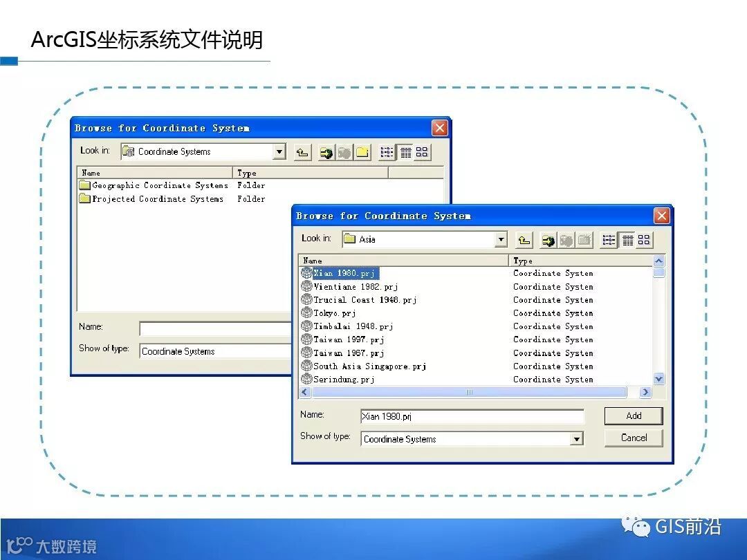Click the horizontal scrollbar thumb in Asia dialog

[469, 392]
